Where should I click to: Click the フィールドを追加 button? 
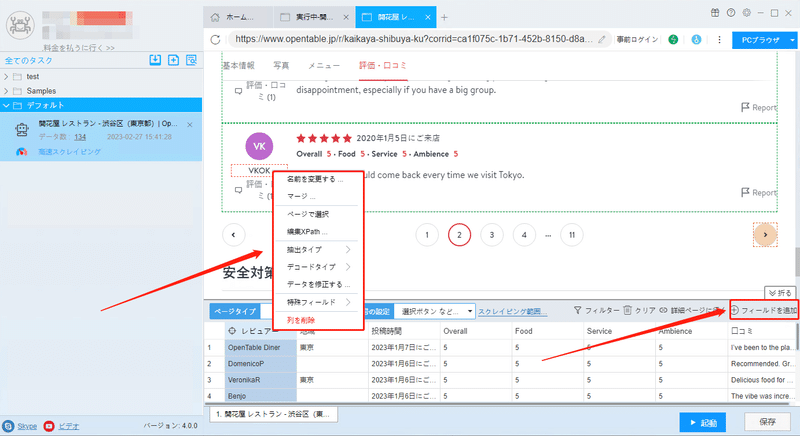coord(764,310)
